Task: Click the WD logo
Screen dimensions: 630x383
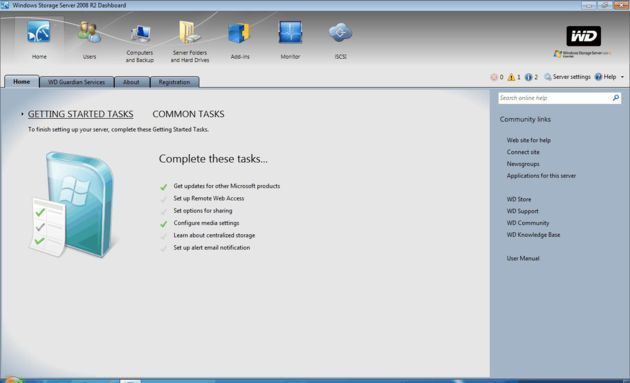Action: click(x=583, y=36)
